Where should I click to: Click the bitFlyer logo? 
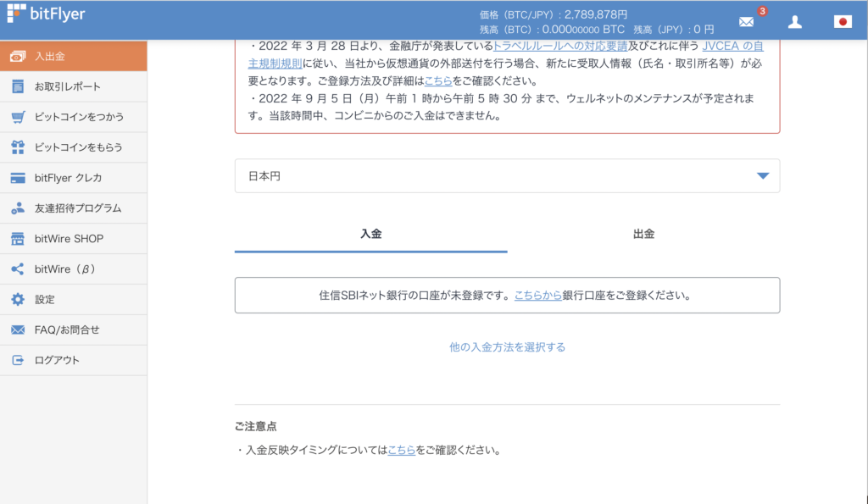coord(47,13)
